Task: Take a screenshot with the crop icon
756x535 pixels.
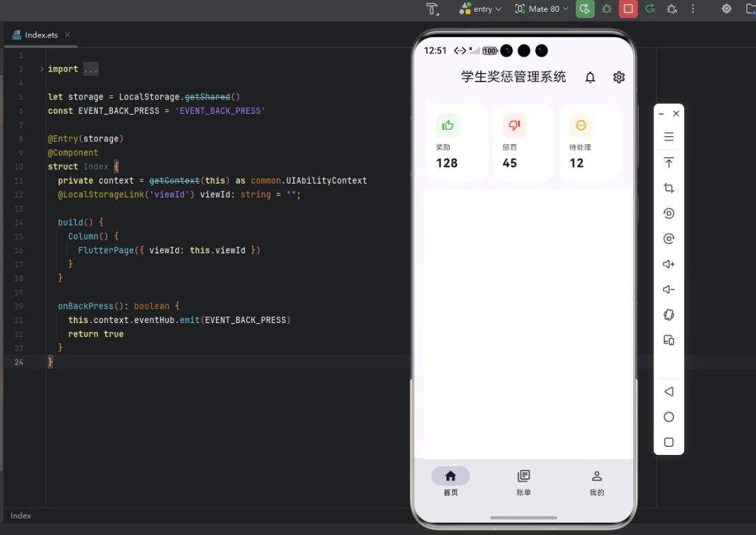Action: click(668, 188)
